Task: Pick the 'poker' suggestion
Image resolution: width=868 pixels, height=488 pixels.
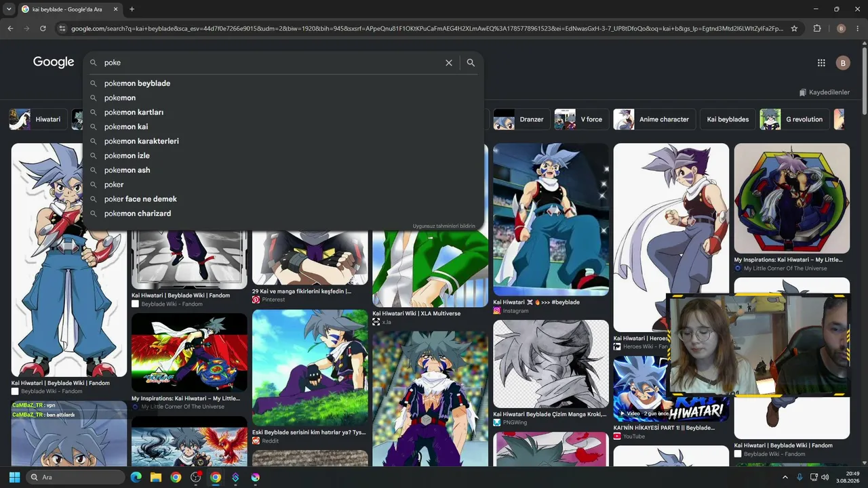Action: coord(283,184)
